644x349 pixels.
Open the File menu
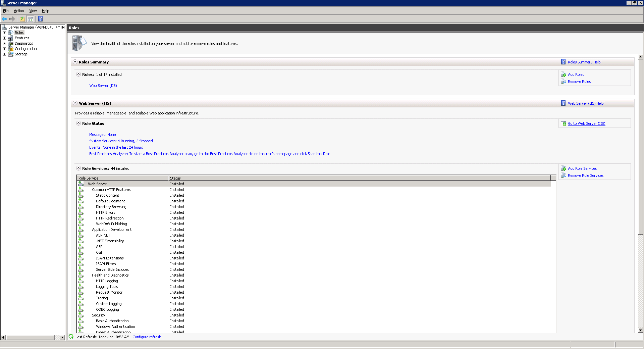click(x=6, y=11)
